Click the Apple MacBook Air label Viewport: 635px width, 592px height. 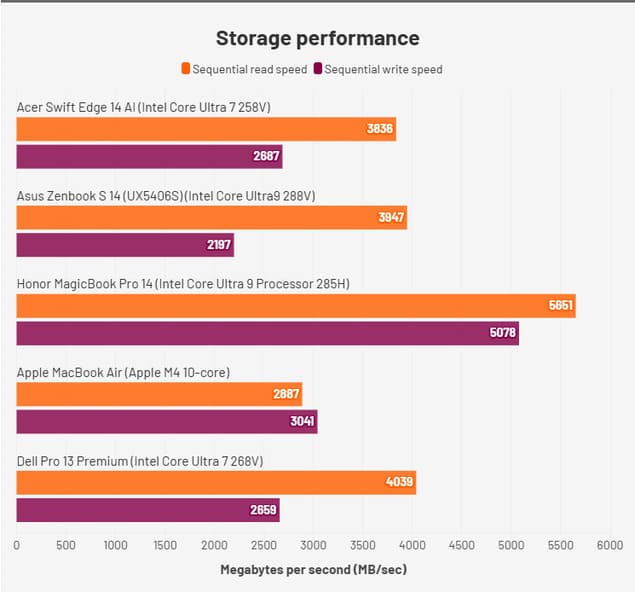123,372
